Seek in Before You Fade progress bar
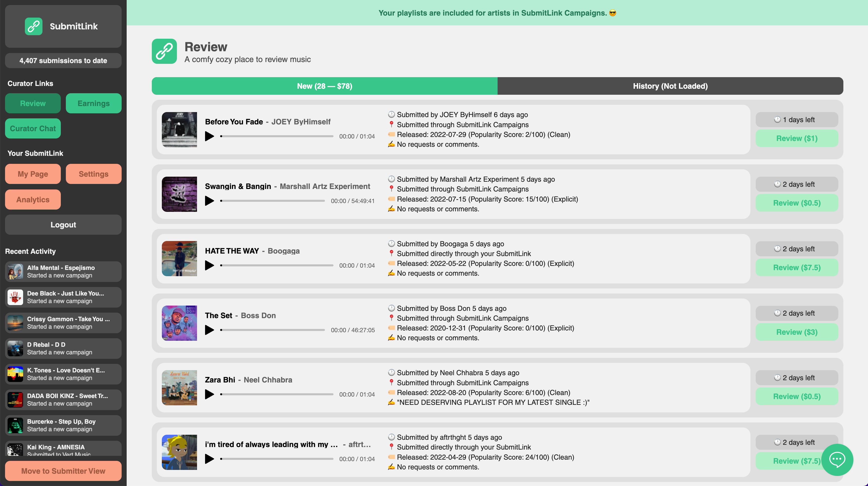This screenshot has width=868, height=486. pyautogui.click(x=277, y=136)
